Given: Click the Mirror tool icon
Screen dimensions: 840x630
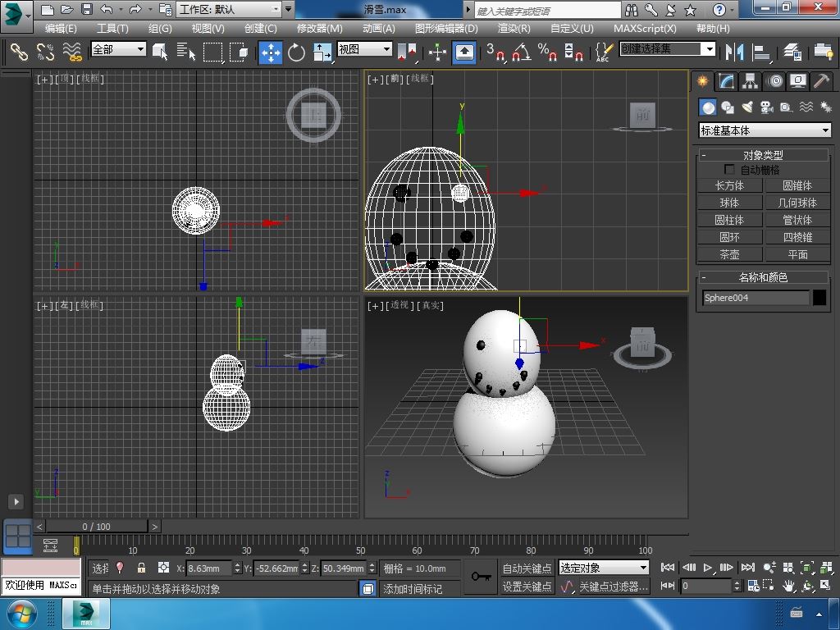Looking at the screenshot, I should click(734, 52).
